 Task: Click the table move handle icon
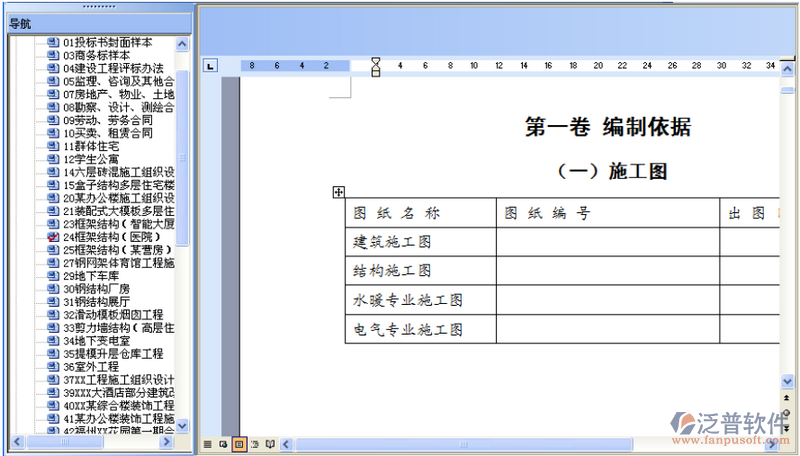click(x=338, y=192)
